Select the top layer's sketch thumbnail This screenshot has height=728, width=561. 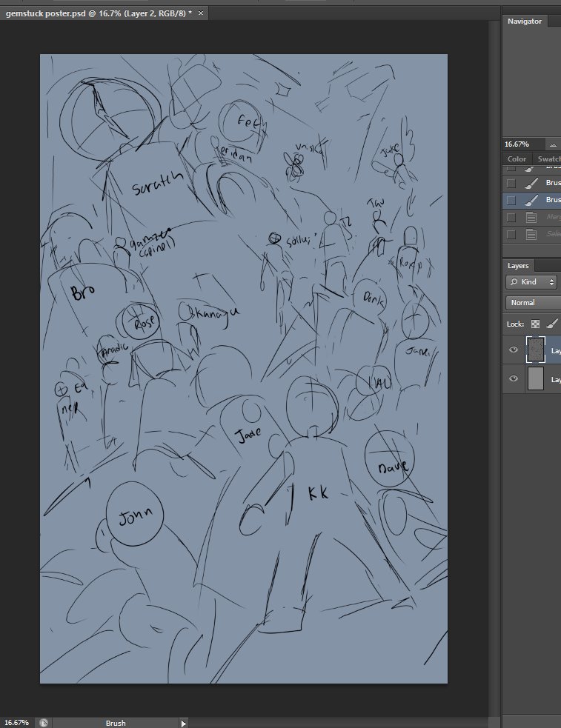click(x=536, y=350)
